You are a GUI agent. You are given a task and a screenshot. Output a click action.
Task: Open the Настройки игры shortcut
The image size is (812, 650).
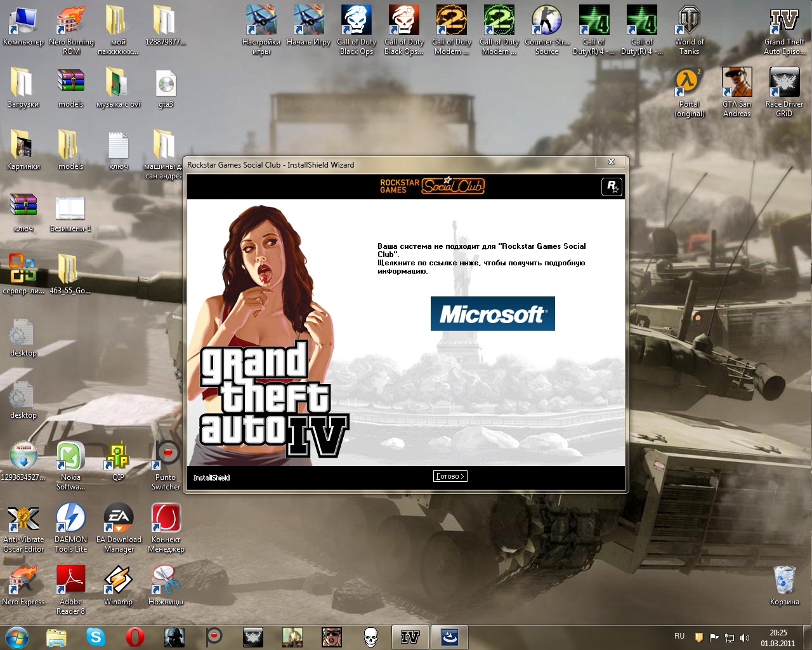(x=261, y=29)
